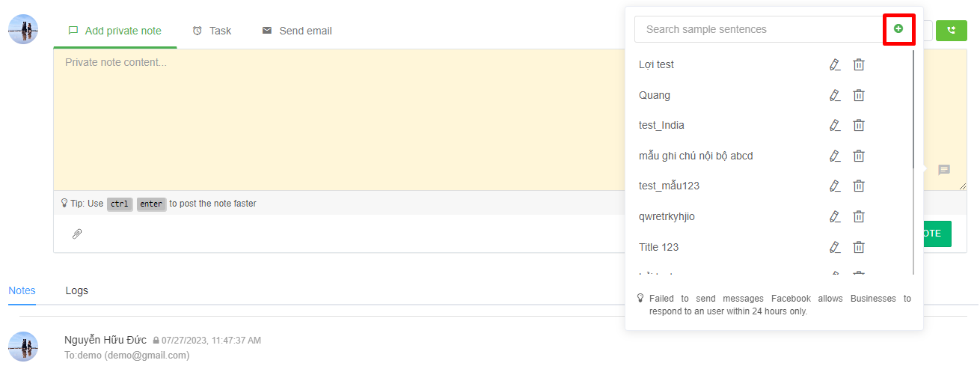Delete the "Lợi test" sample sentence
Viewport: 980px width, 378px height.
(x=859, y=65)
